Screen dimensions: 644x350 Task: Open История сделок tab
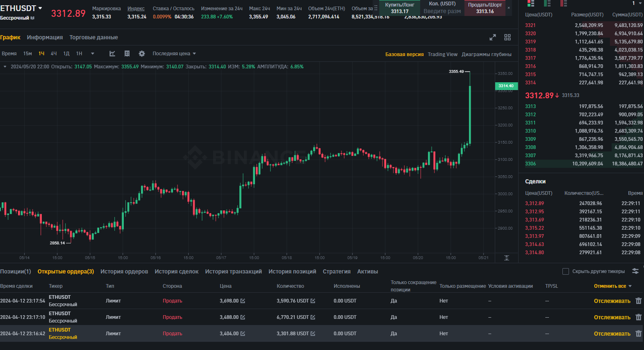pos(177,271)
